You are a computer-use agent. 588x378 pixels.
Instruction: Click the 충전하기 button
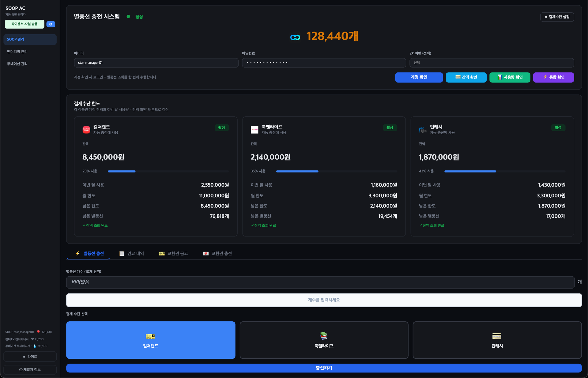tap(324, 368)
